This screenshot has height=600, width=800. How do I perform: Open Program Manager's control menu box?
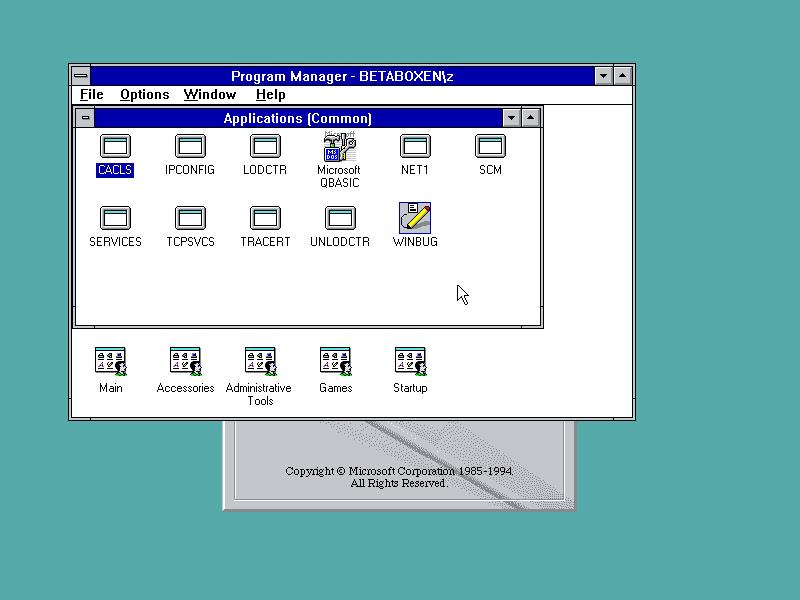81,76
